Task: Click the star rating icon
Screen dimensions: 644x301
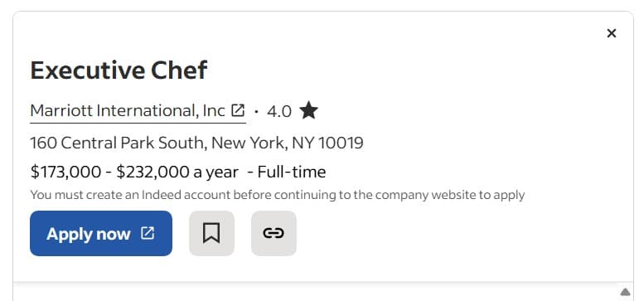Action: [x=308, y=110]
